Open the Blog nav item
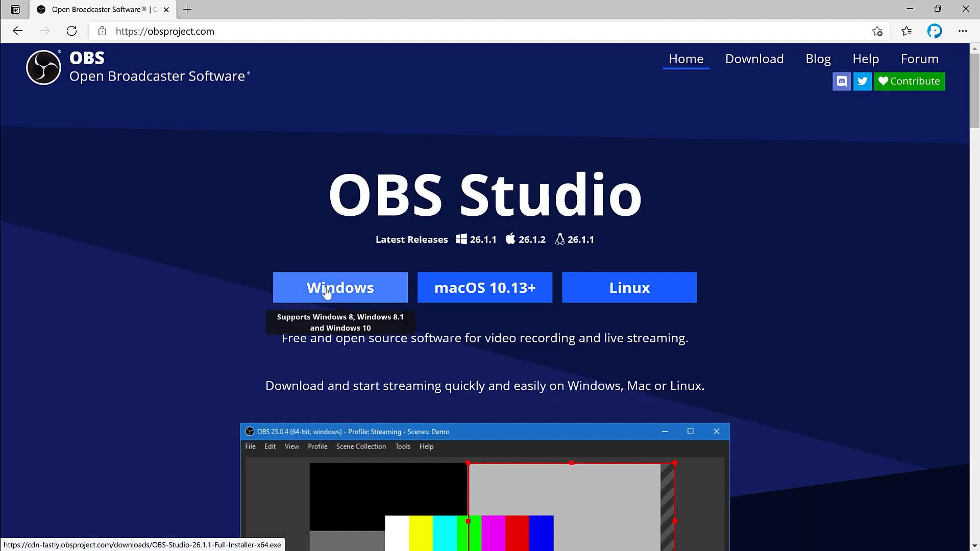 click(818, 59)
